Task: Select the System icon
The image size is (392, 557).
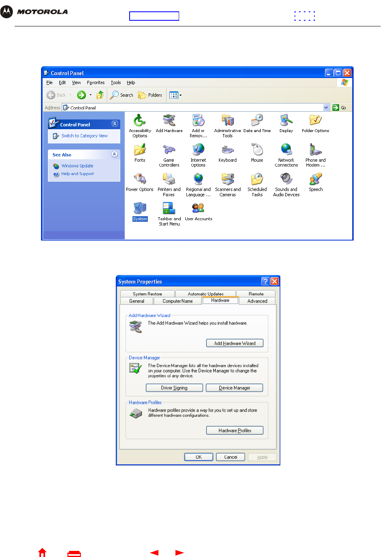Action: point(140,211)
